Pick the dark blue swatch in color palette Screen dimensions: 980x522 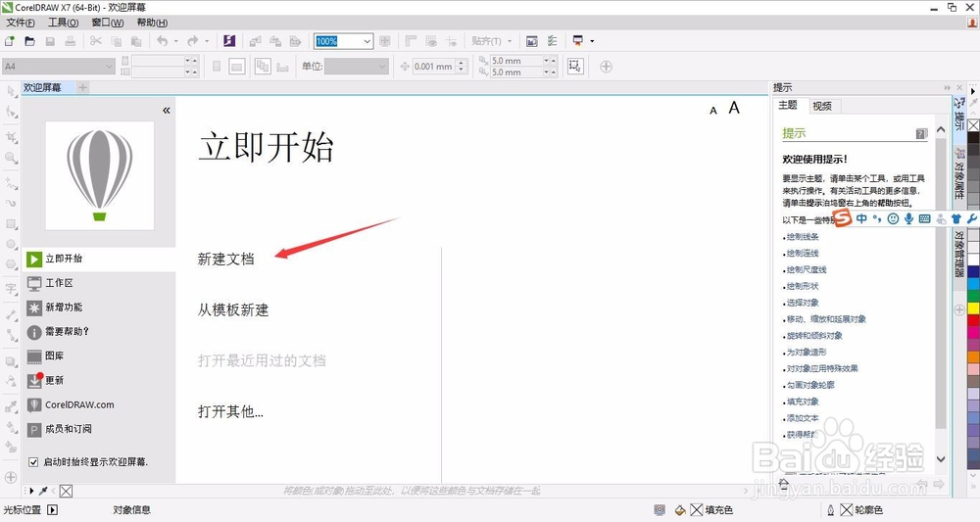[973, 272]
